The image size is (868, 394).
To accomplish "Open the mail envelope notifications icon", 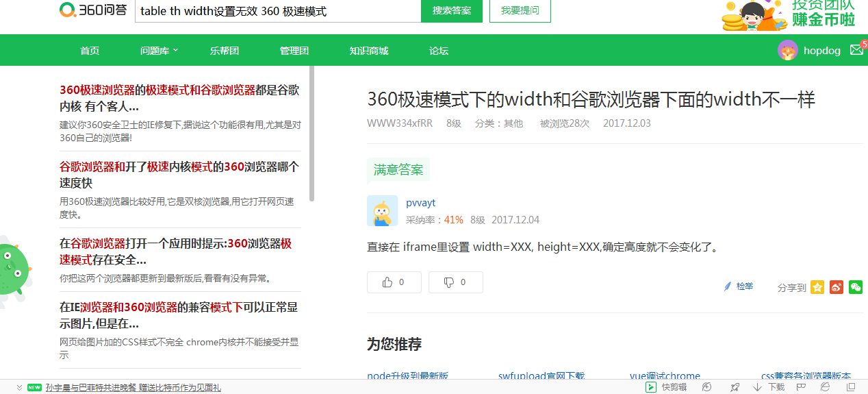I will tap(856, 49).
